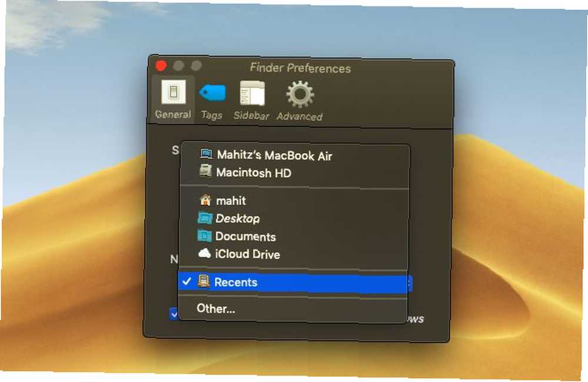Choose the checked Recents option
The image size is (588, 382).
(293, 282)
